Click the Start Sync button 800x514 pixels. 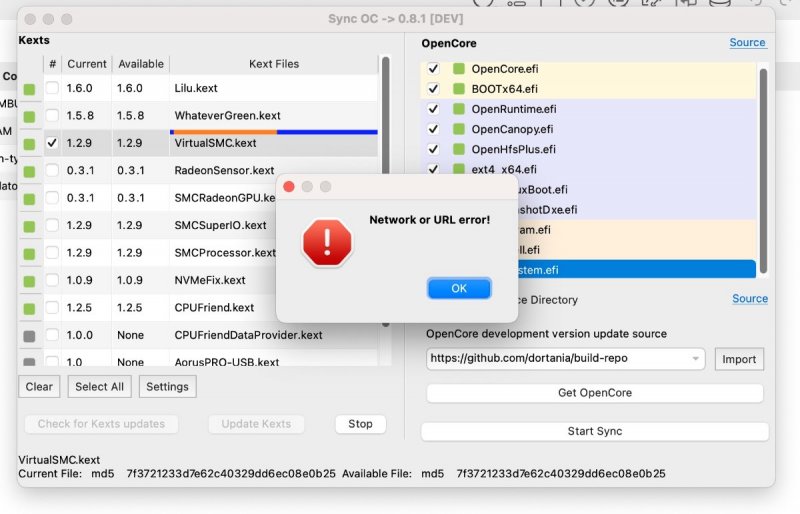coord(594,431)
